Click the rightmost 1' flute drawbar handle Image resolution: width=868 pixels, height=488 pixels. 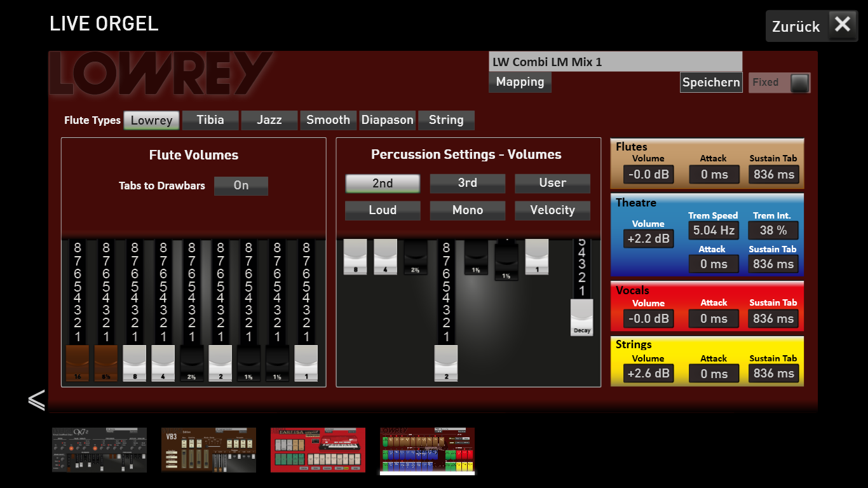306,363
